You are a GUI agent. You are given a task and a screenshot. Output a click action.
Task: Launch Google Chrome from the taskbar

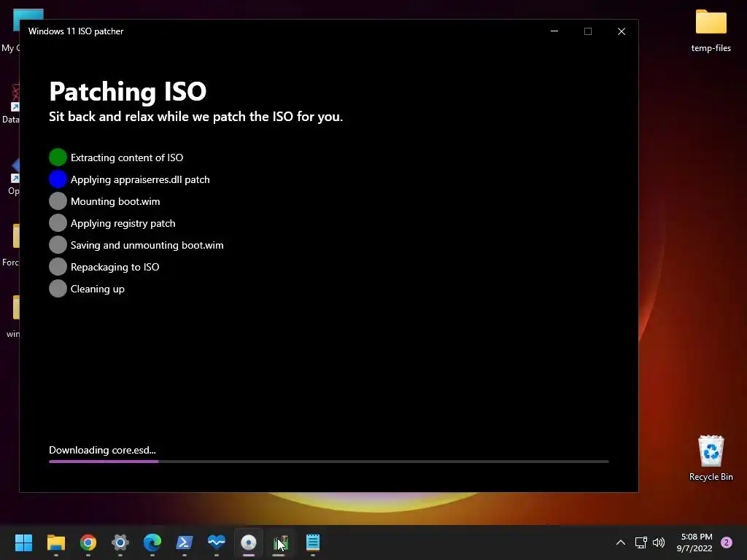point(88,542)
